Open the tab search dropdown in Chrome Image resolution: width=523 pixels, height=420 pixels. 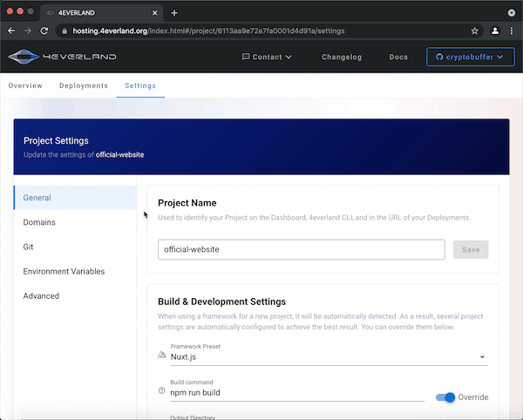(512, 13)
